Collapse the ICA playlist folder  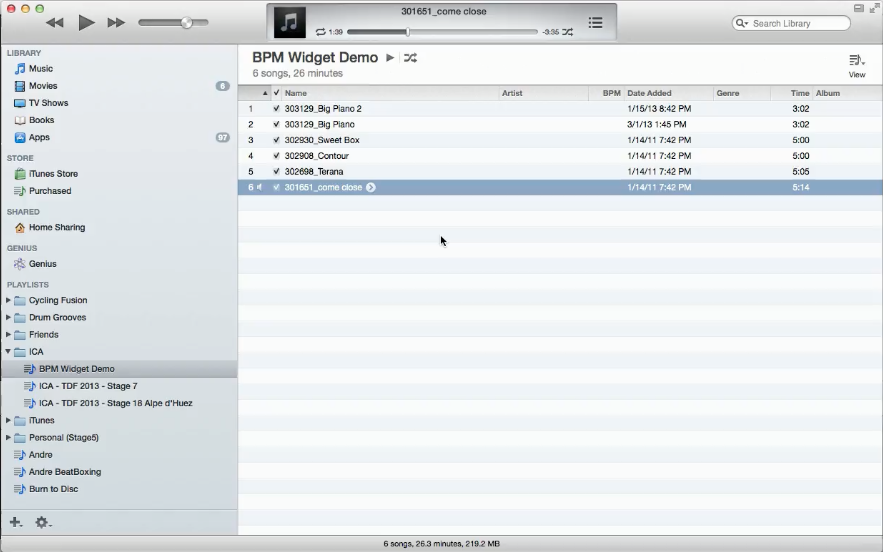(x=9, y=352)
